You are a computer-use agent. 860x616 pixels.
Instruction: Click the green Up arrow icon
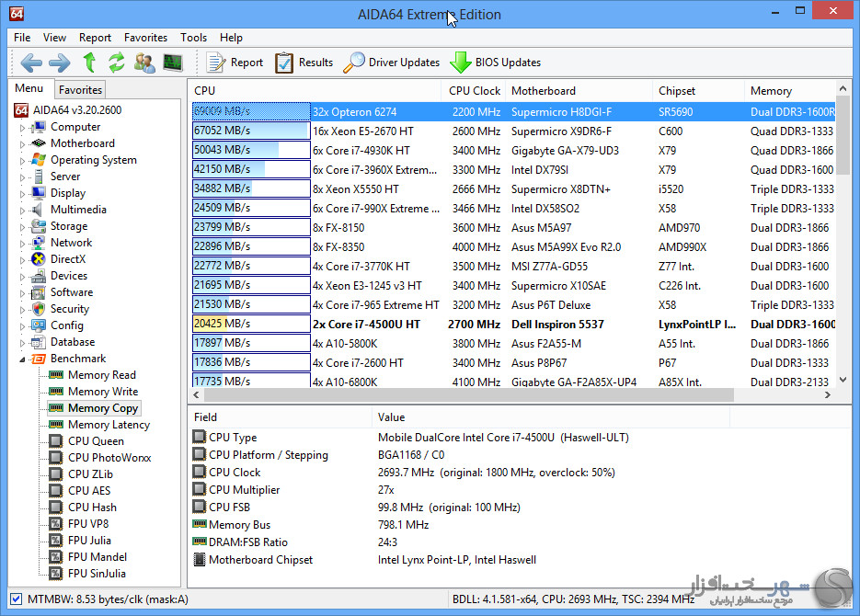(89, 63)
